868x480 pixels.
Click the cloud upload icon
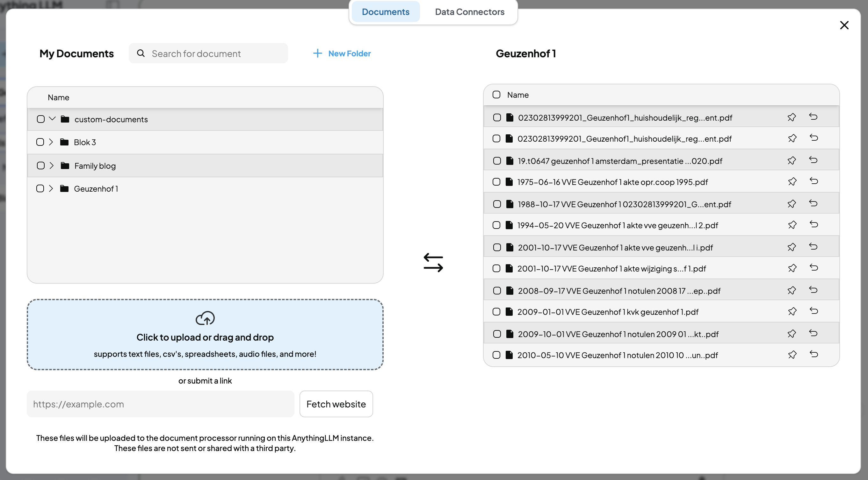pos(205,318)
